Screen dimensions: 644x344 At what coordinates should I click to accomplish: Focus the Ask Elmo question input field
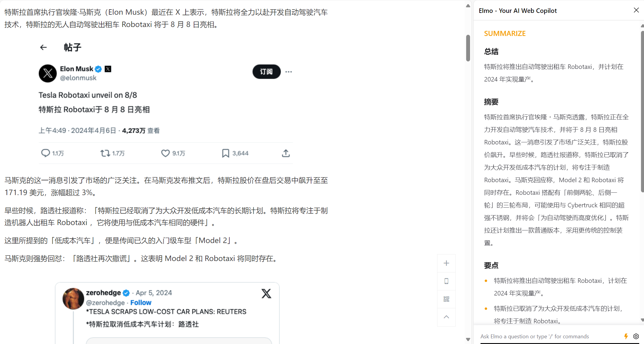point(549,336)
